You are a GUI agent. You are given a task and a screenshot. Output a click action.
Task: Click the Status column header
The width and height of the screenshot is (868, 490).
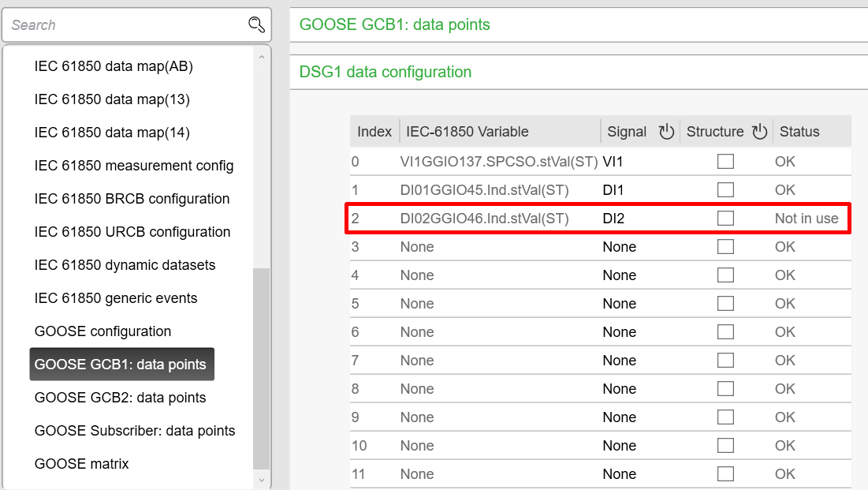coord(799,131)
